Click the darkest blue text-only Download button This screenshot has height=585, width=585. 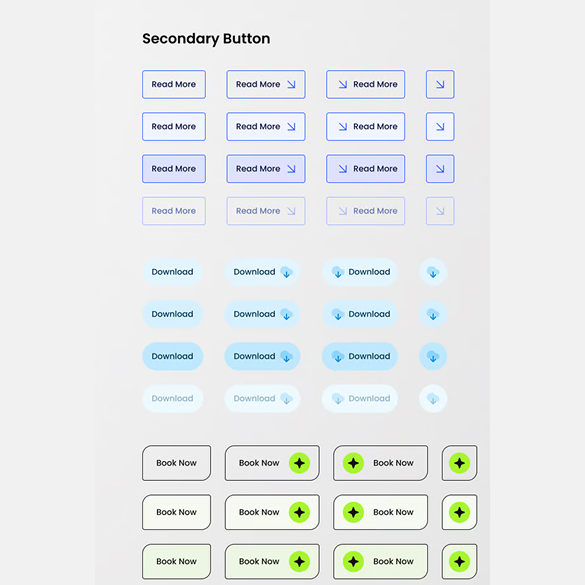coord(172,356)
